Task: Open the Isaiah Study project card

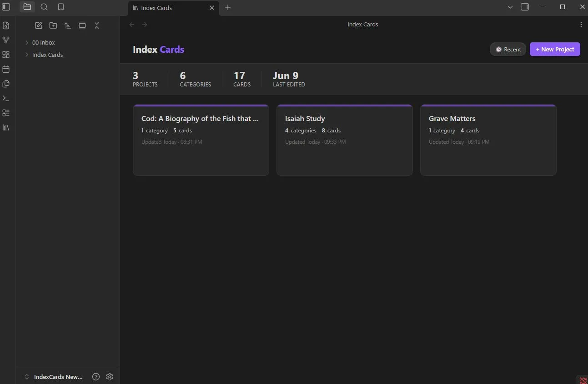Action: (345, 140)
